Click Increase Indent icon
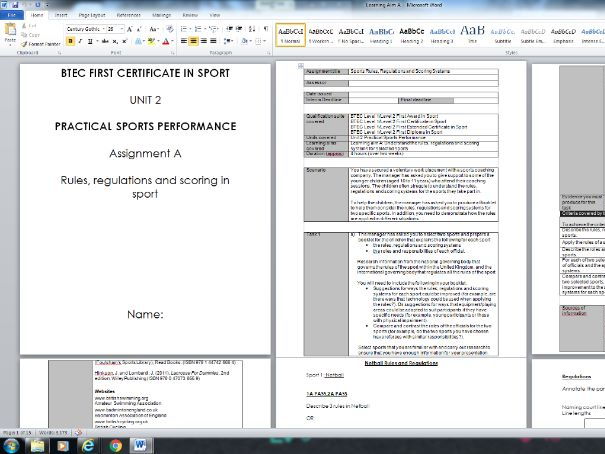This screenshot has height=454, width=605. pyautogui.click(x=239, y=29)
